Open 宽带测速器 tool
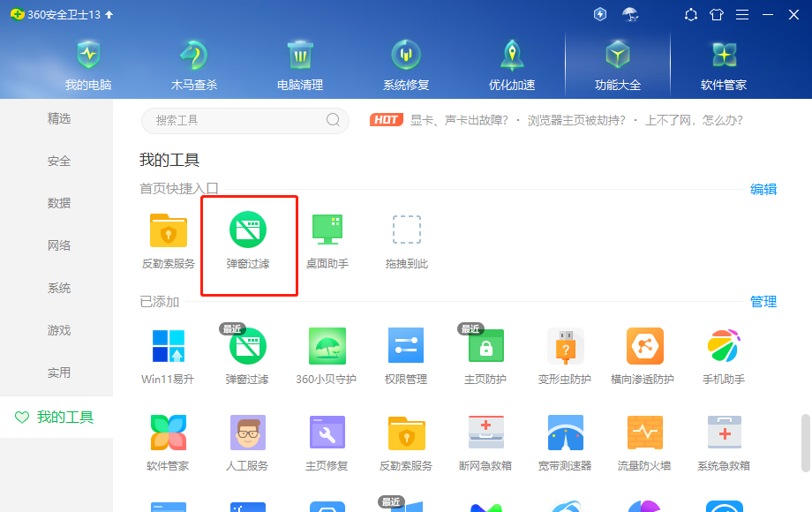Viewport: 812px width, 512px height. [565, 443]
